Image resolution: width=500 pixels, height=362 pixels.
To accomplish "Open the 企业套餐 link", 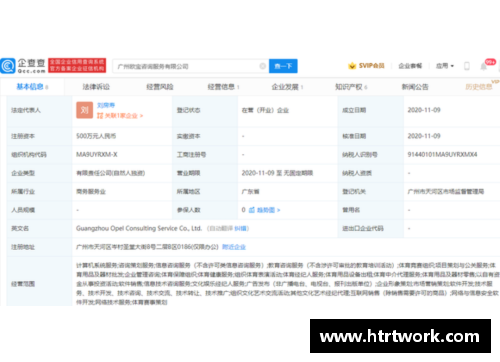I will tap(410, 66).
